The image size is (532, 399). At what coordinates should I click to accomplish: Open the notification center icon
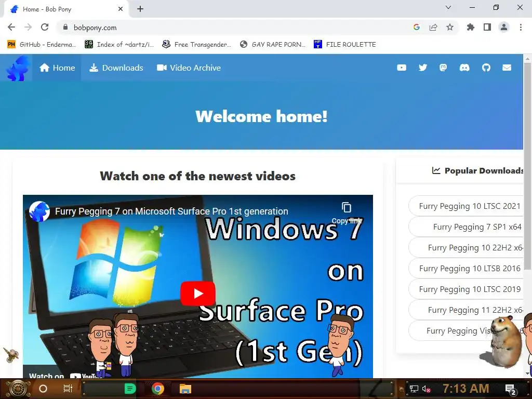point(511,390)
